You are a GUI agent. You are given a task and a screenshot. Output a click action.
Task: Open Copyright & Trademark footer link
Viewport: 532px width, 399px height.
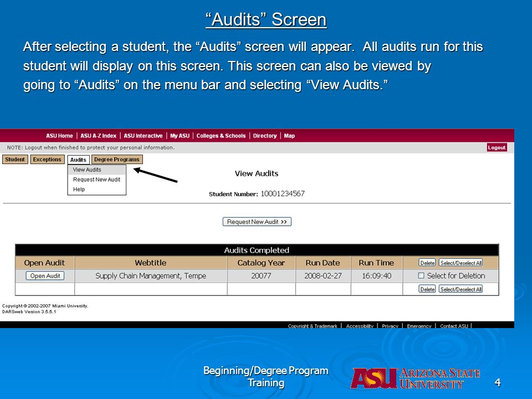pos(313,326)
